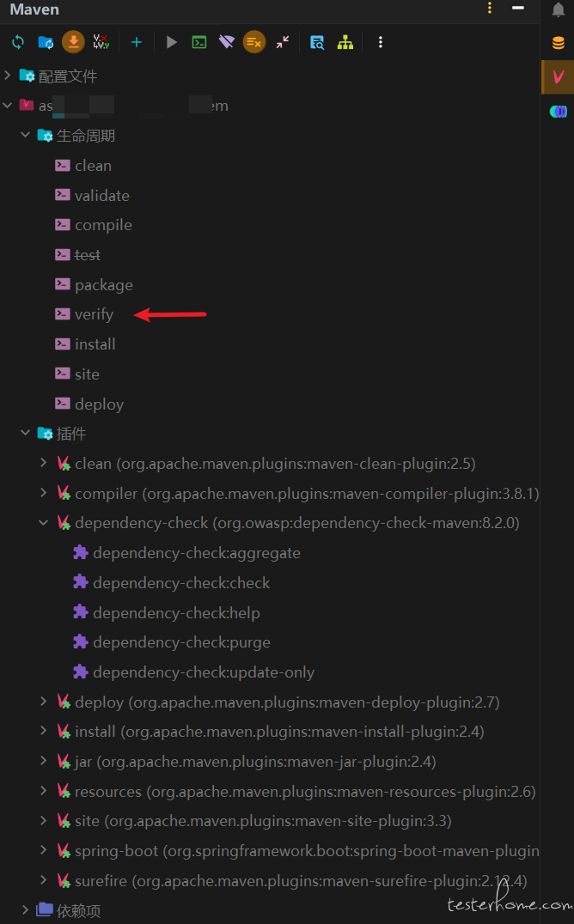Expand the 配置文件 node
574x924 pixels.
tap(8, 76)
